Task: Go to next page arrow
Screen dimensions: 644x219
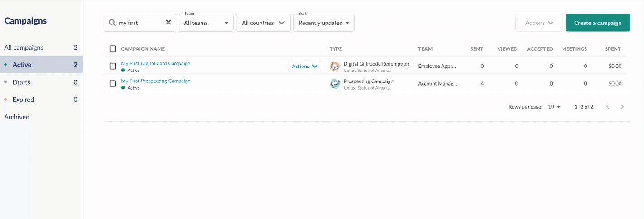Action: (622, 107)
